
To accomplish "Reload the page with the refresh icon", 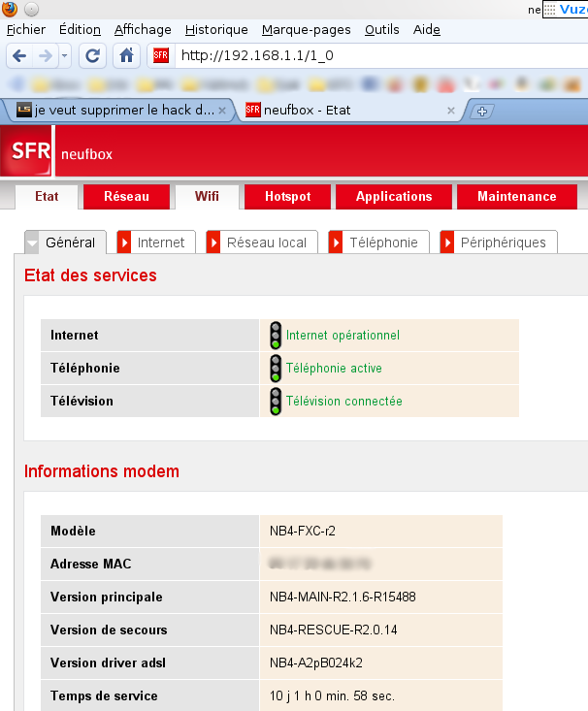I will 92,55.
